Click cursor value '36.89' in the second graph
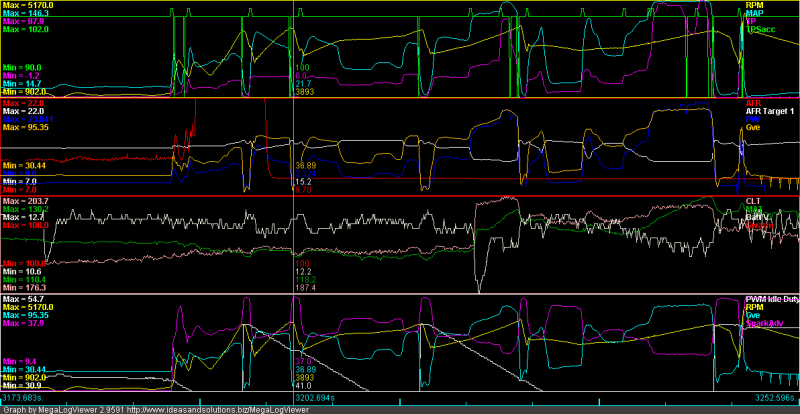This screenshot has height=414, width=800. click(x=306, y=165)
